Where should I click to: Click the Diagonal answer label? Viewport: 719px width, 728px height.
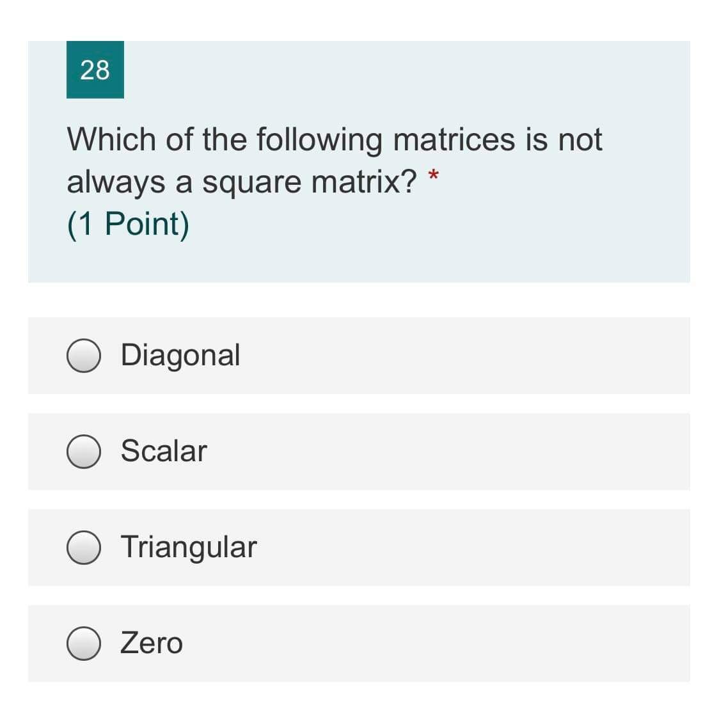coord(180,356)
